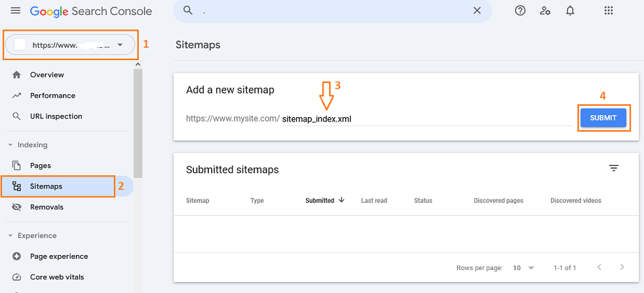Sort by the Last read column header

pyautogui.click(x=374, y=201)
